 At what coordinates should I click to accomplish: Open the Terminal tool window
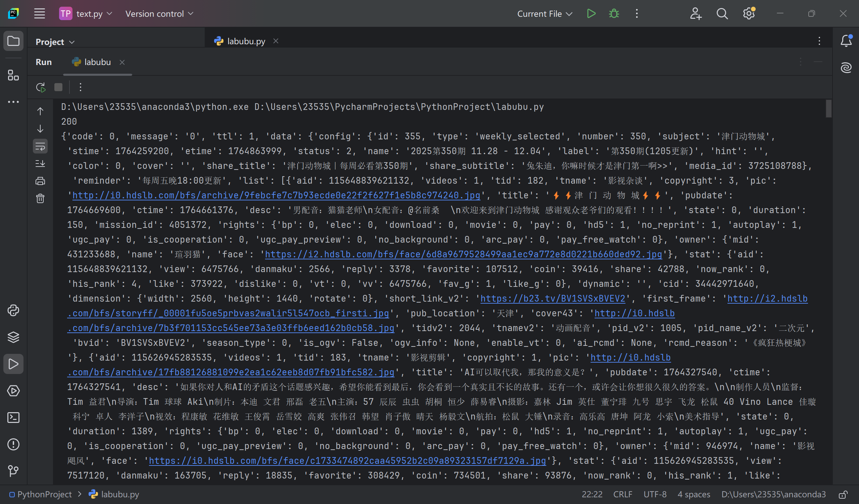pos(13,418)
